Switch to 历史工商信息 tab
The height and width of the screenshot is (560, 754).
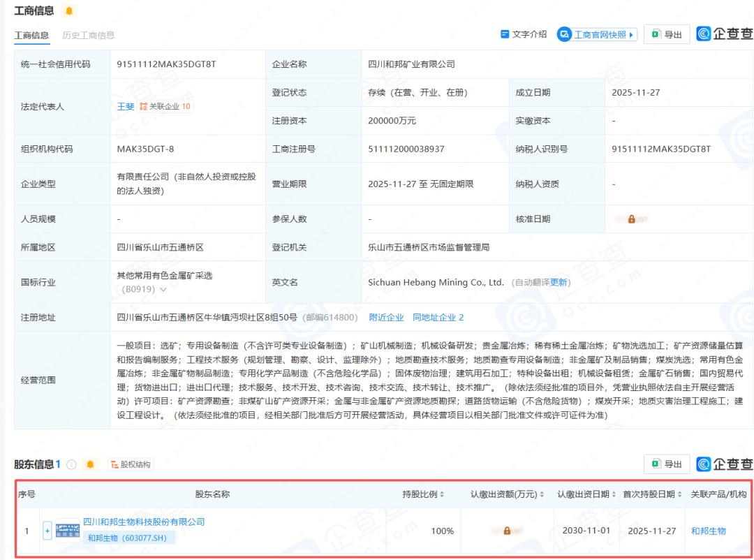(x=88, y=35)
